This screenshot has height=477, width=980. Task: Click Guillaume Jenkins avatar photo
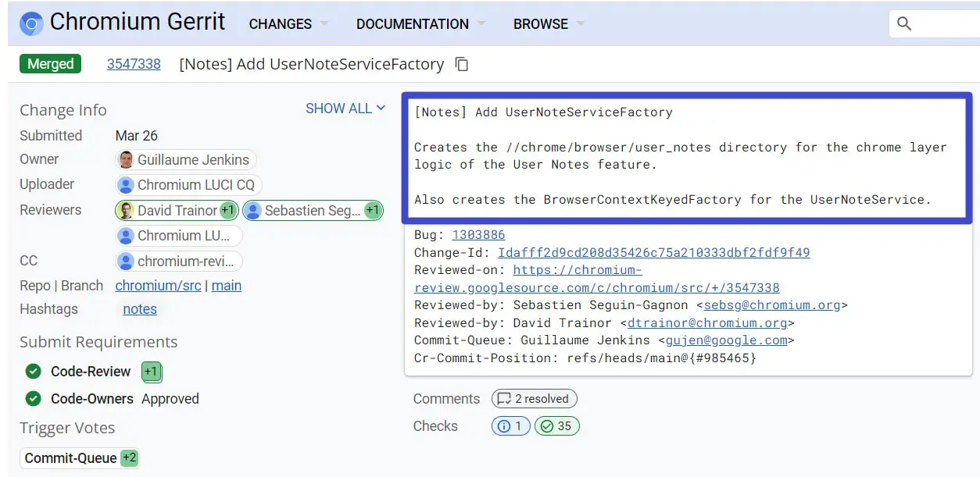point(125,160)
